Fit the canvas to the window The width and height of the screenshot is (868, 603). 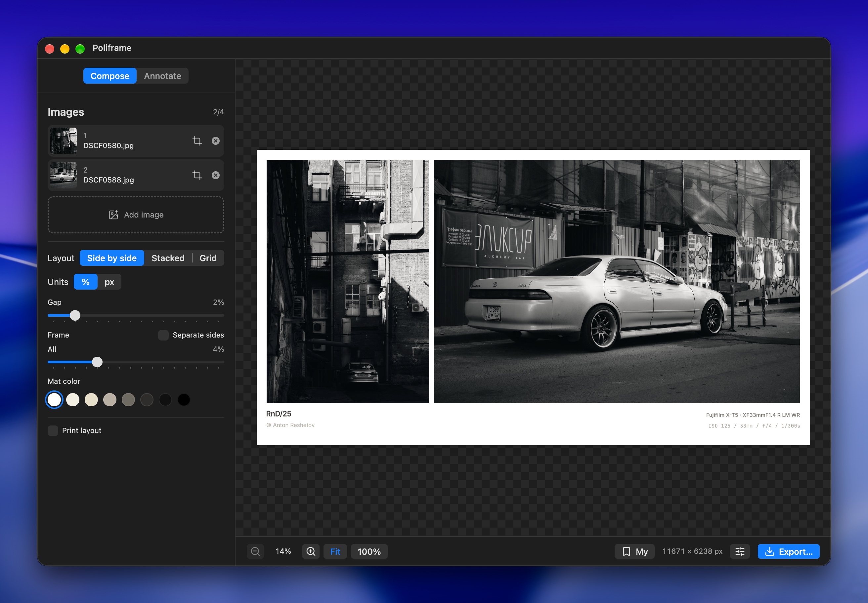[x=335, y=552]
